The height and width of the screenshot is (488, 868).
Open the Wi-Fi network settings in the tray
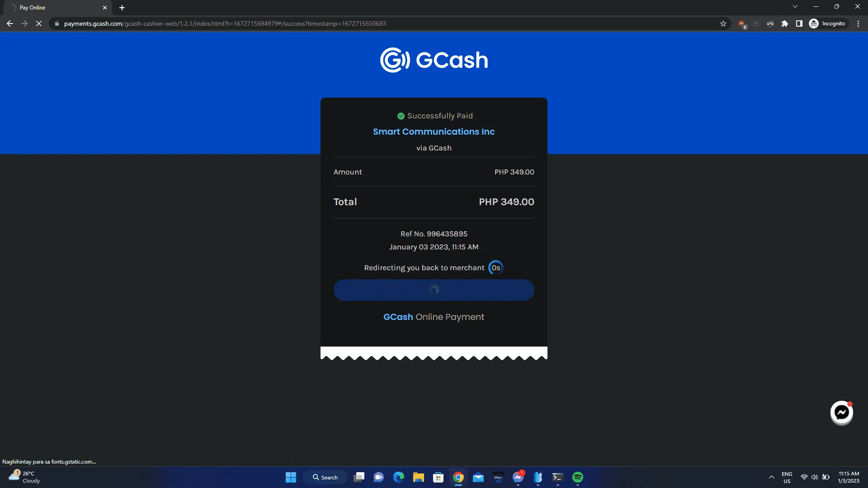click(x=804, y=477)
